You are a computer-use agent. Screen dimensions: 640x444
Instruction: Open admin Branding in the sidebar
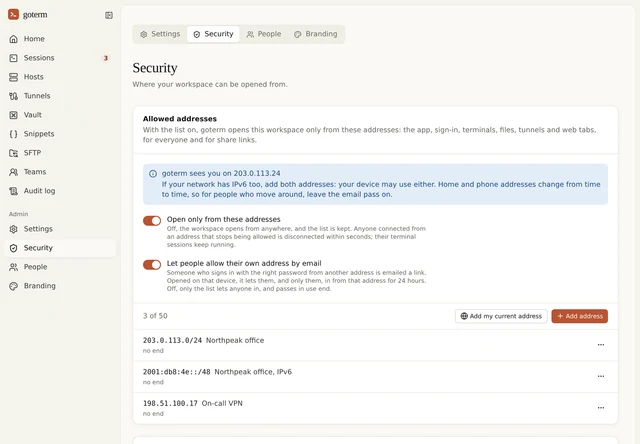[x=60, y=286]
